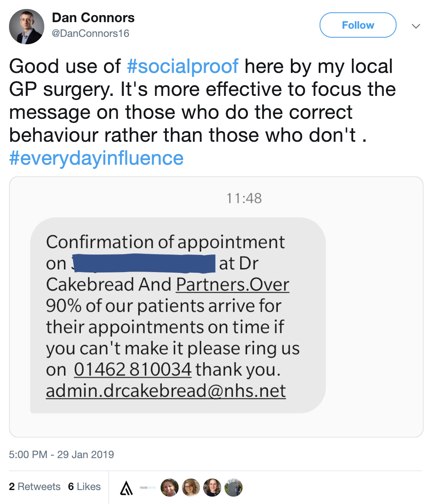The image size is (431, 504).
Task: Click Dan Connors' profile avatar
Action: (26, 26)
